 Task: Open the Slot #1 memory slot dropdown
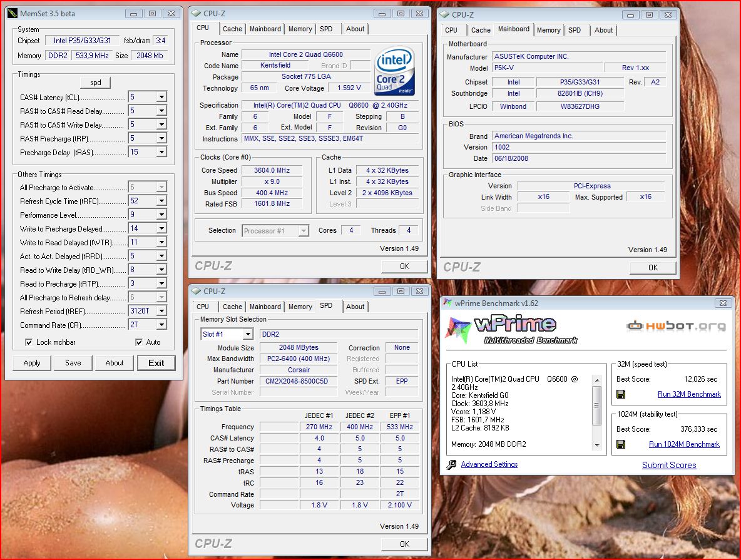pyautogui.click(x=248, y=334)
